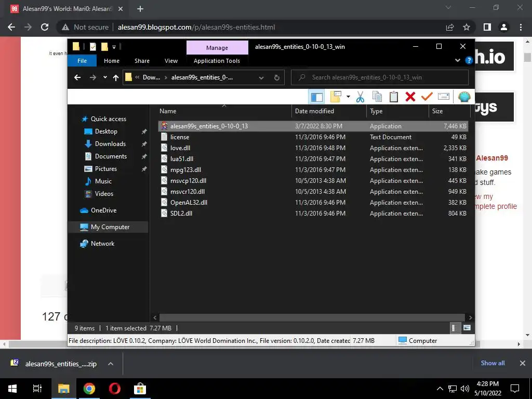Open recent locations dropdown in Explorer

coord(105,77)
